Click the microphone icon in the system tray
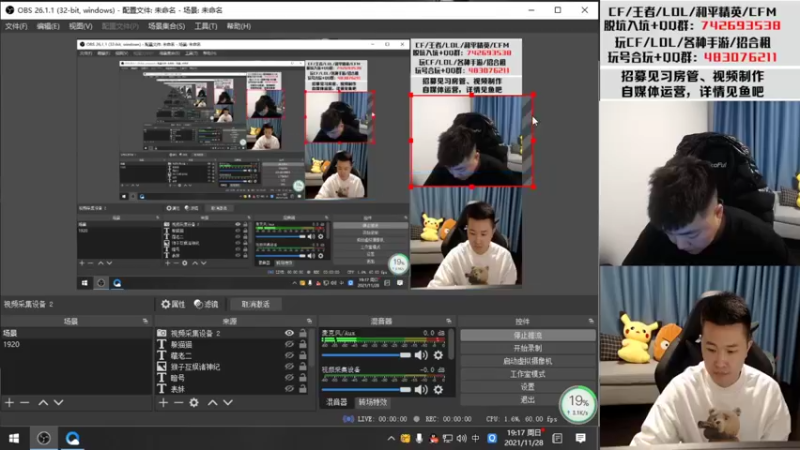This screenshot has width=800, height=450. click(419, 438)
